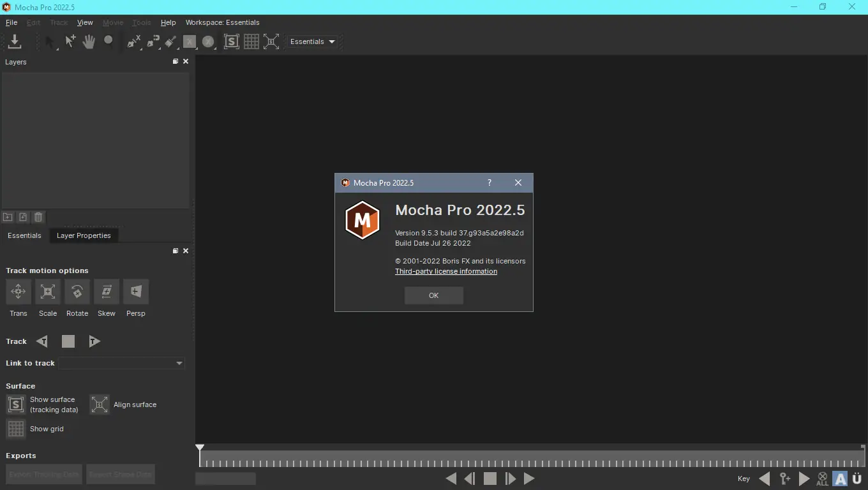Toggle the Show grid toolbar icon

click(x=251, y=41)
